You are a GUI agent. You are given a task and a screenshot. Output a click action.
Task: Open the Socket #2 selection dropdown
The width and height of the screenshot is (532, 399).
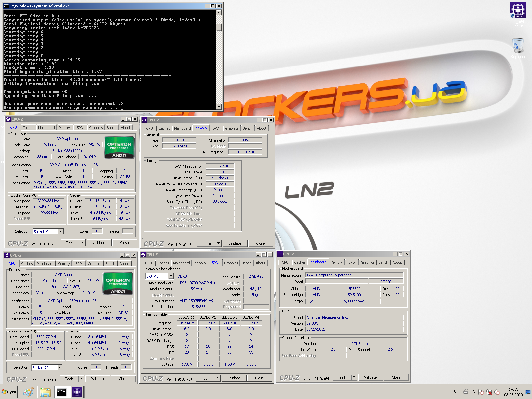(60, 367)
